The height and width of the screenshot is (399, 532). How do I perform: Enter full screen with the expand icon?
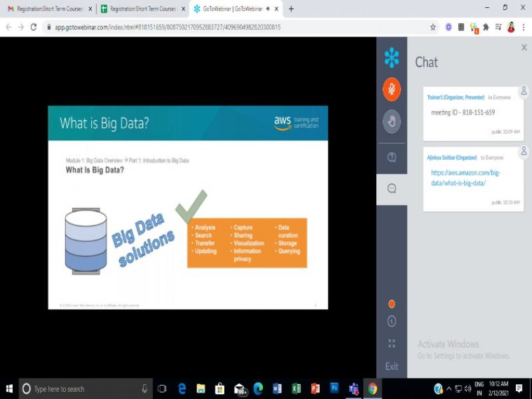392,343
